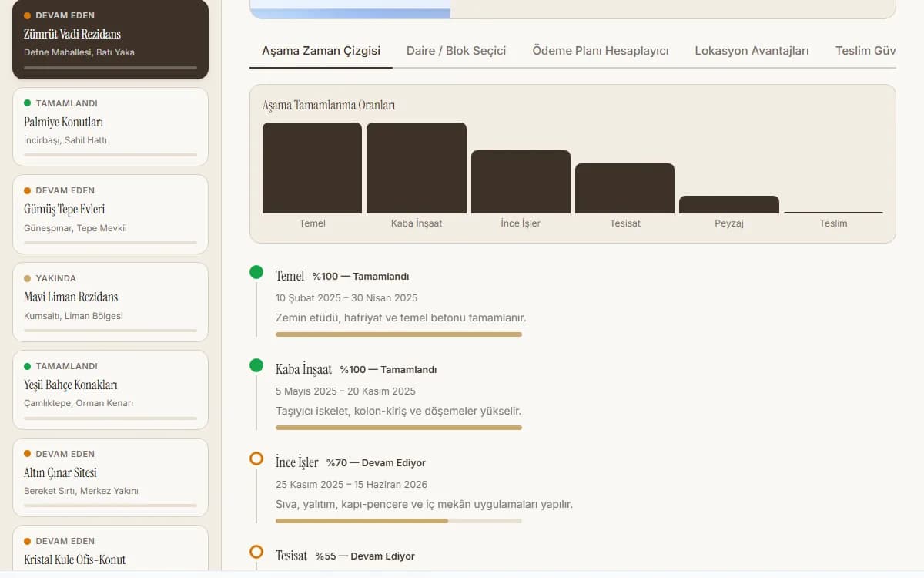Open the Mavi Liman Rezidans project card
Image resolution: width=924 pixels, height=578 pixels.
(x=110, y=302)
